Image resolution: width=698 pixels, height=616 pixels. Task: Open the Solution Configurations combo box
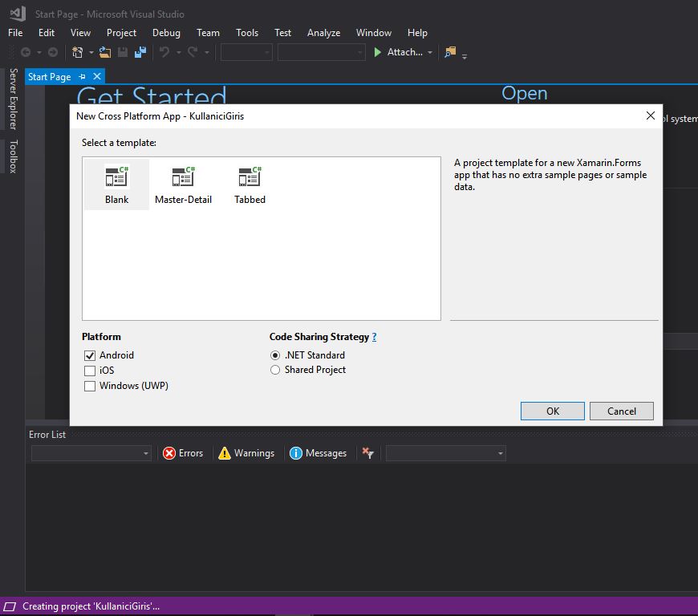[246, 52]
